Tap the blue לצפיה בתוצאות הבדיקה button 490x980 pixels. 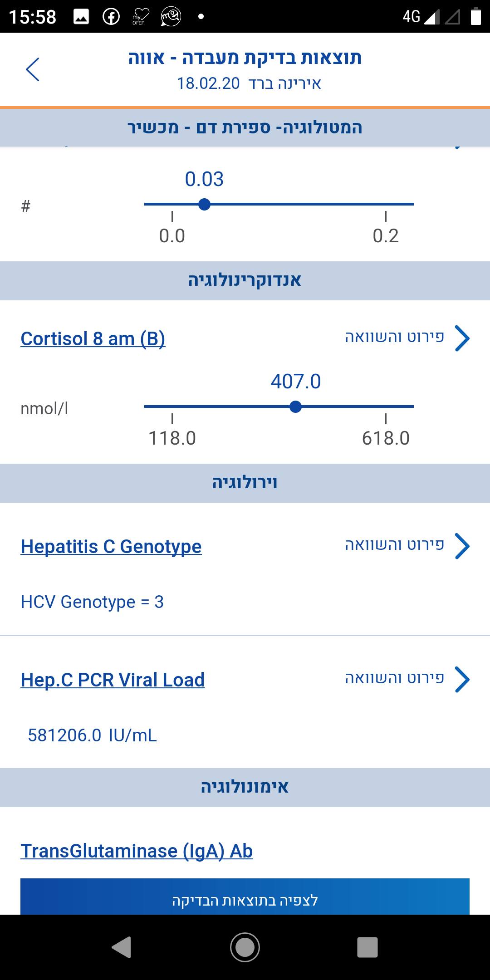[x=245, y=899]
